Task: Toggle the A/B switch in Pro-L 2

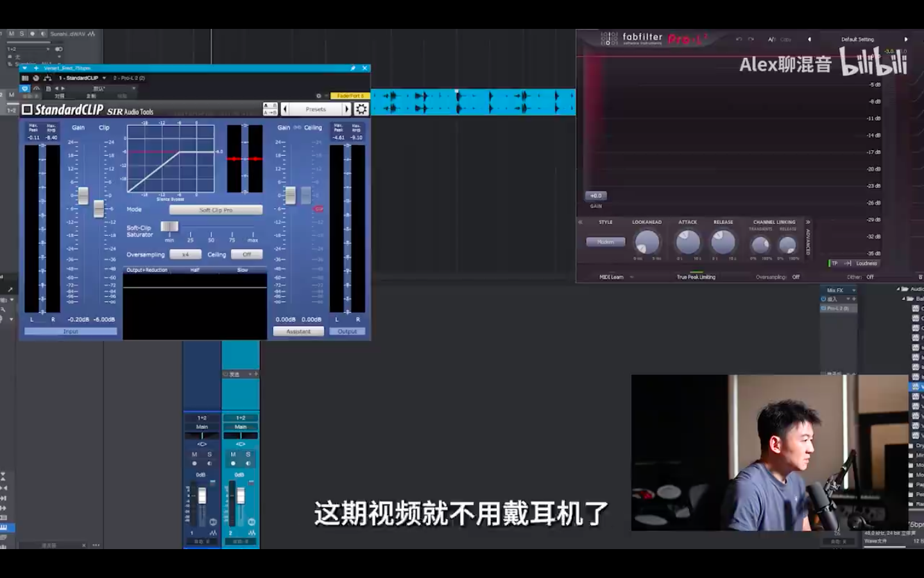Action: (771, 39)
